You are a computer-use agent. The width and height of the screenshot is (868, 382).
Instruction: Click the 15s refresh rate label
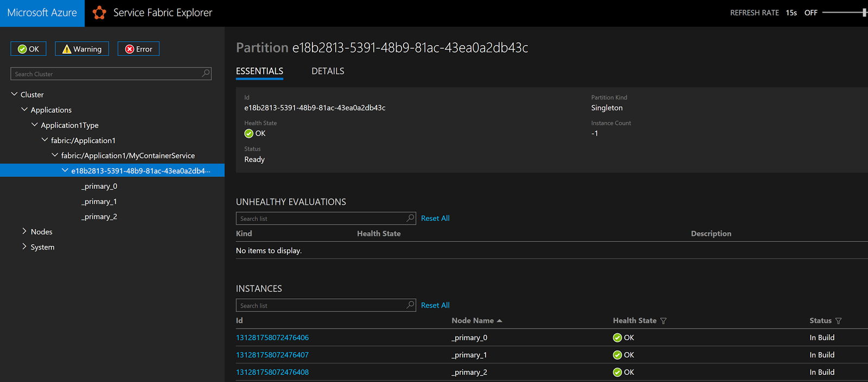791,12
